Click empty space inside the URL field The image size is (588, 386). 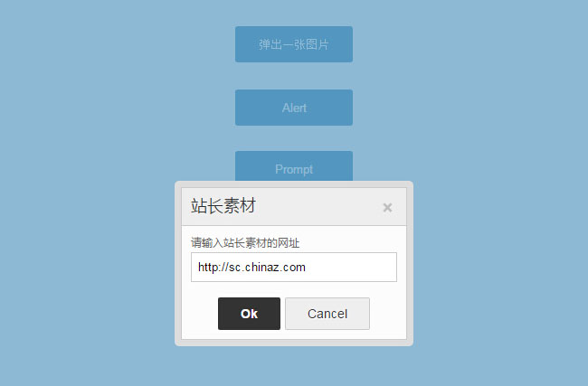click(351, 268)
